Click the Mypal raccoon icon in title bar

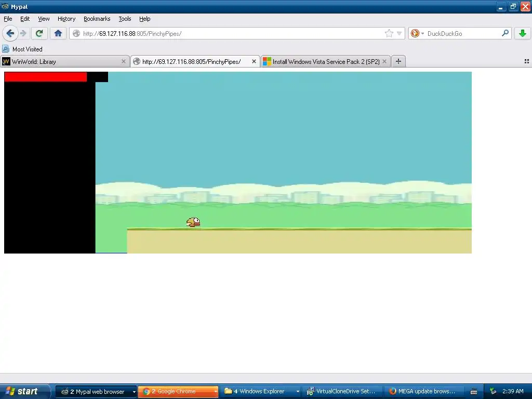pos(5,6)
